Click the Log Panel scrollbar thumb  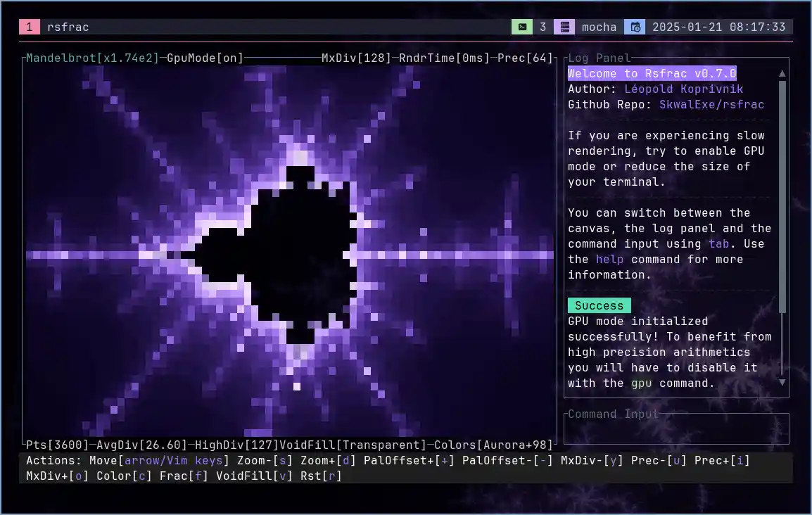782,197
